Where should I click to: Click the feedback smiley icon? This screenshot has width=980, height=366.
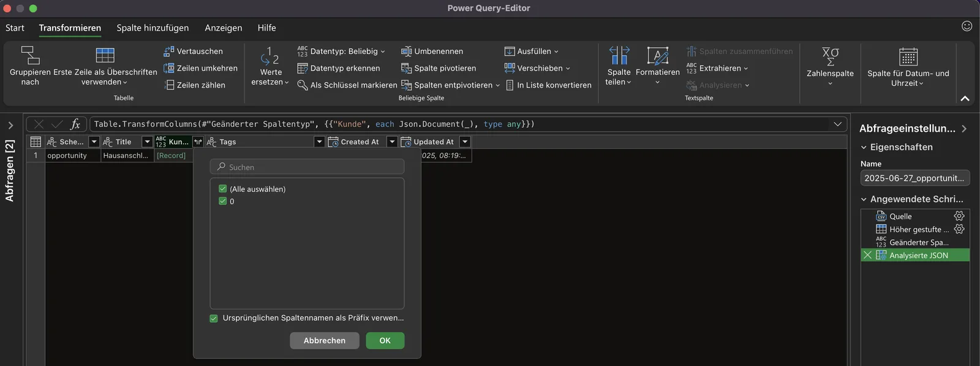967,26
